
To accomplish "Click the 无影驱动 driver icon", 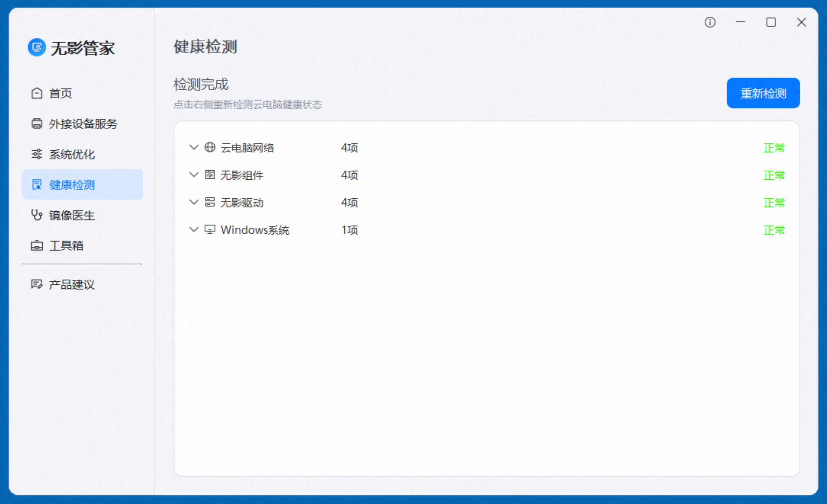I will click(210, 202).
